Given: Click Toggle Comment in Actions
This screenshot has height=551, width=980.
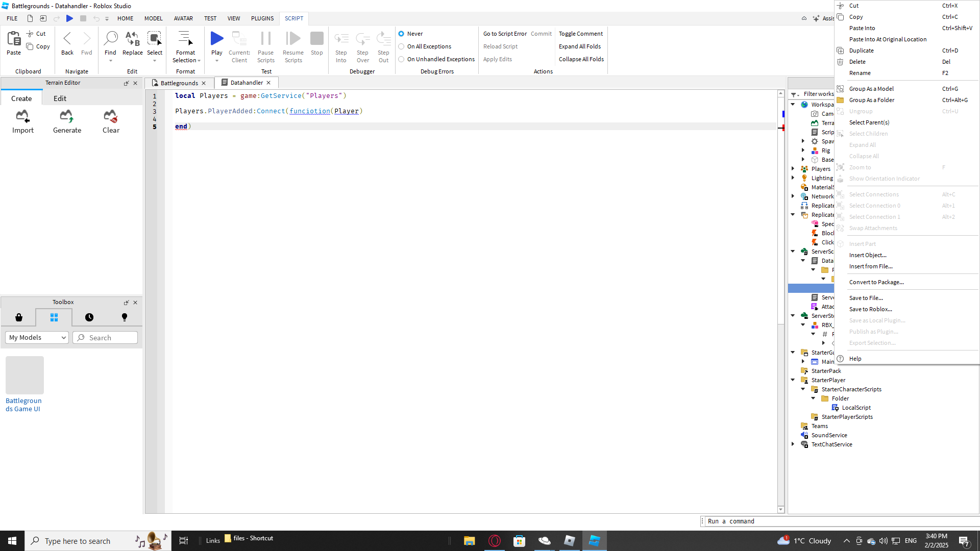Looking at the screenshot, I should tap(580, 34).
